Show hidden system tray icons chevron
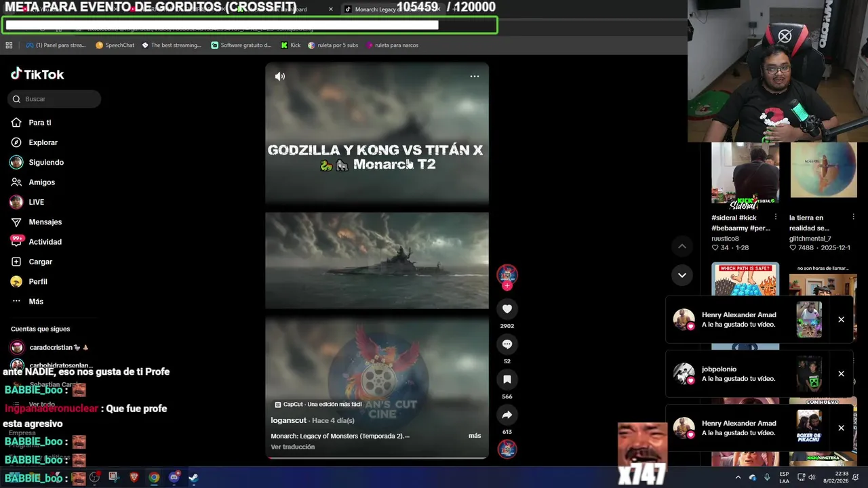This screenshot has height=488, width=868. coord(738,477)
